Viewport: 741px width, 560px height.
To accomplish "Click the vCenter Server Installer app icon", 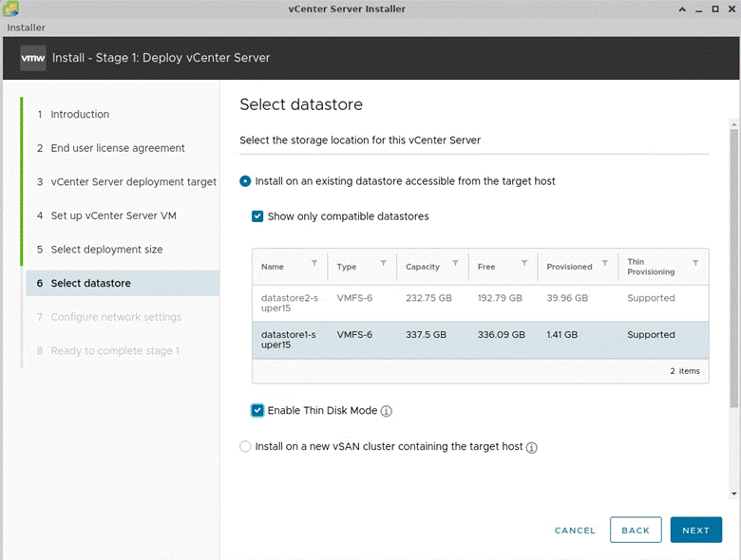I will [x=10, y=9].
